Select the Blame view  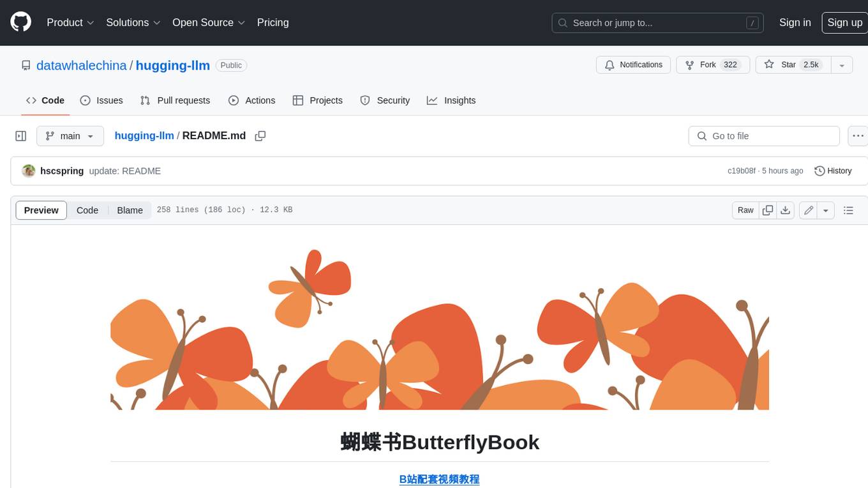[x=130, y=210]
